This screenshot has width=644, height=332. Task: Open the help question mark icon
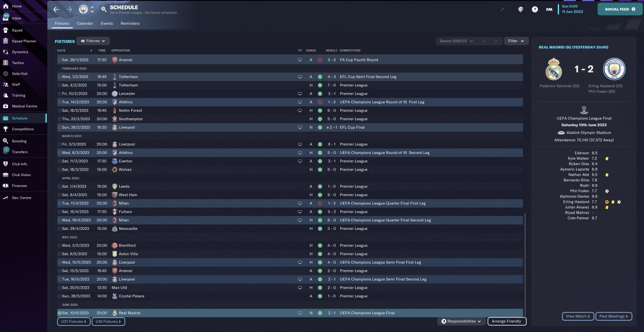[x=535, y=9]
